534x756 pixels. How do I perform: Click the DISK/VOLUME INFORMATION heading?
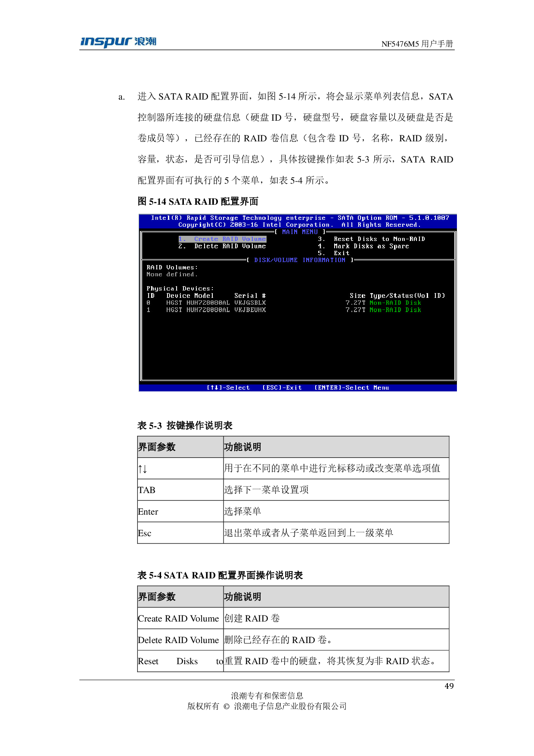click(x=300, y=260)
